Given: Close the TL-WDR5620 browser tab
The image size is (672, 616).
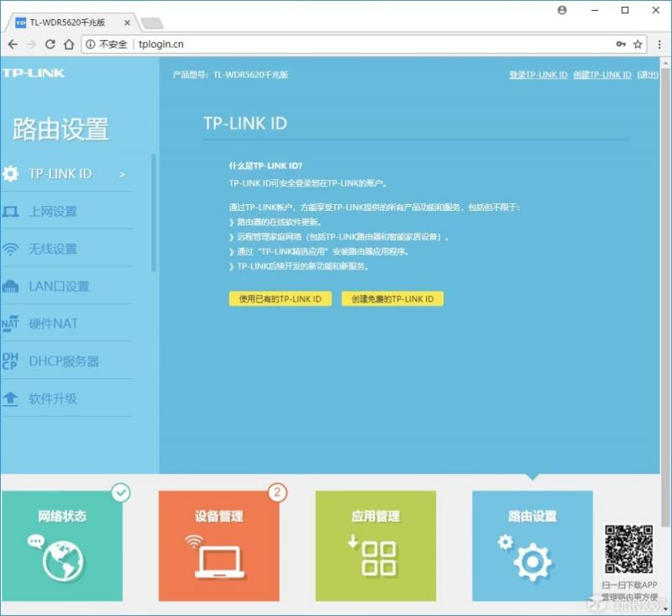Looking at the screenshot, I should click(x=127, y=23).
